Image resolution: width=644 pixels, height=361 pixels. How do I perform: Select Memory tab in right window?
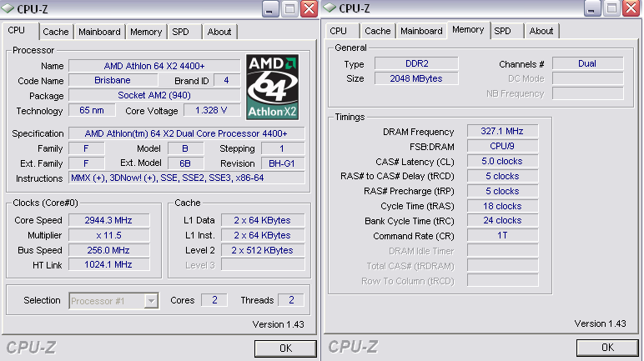pos(468,29)
